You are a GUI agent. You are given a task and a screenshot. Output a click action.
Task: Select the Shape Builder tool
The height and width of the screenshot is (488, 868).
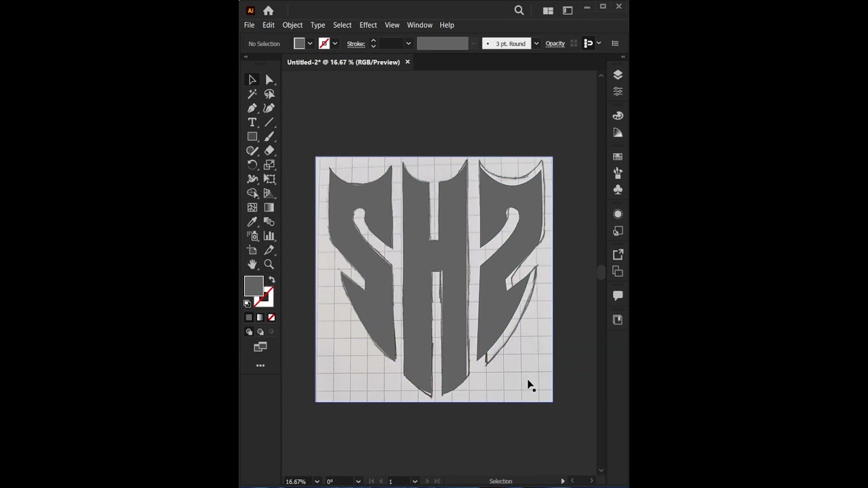252,193
